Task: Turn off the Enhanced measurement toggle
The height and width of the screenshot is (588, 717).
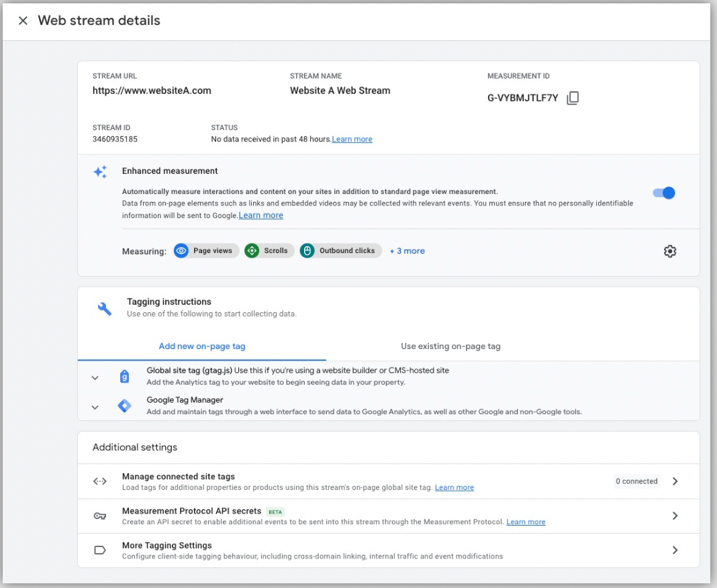Action: [x=664, y=193]
